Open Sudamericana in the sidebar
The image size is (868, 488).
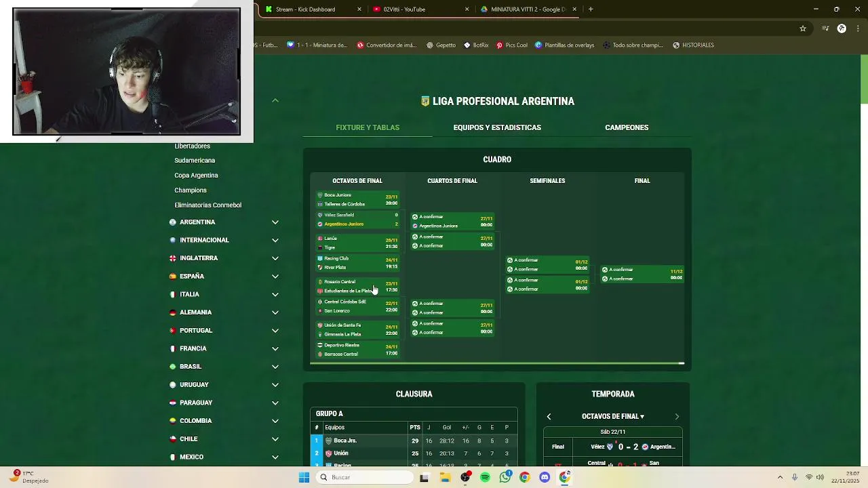(x=195, y=161)
